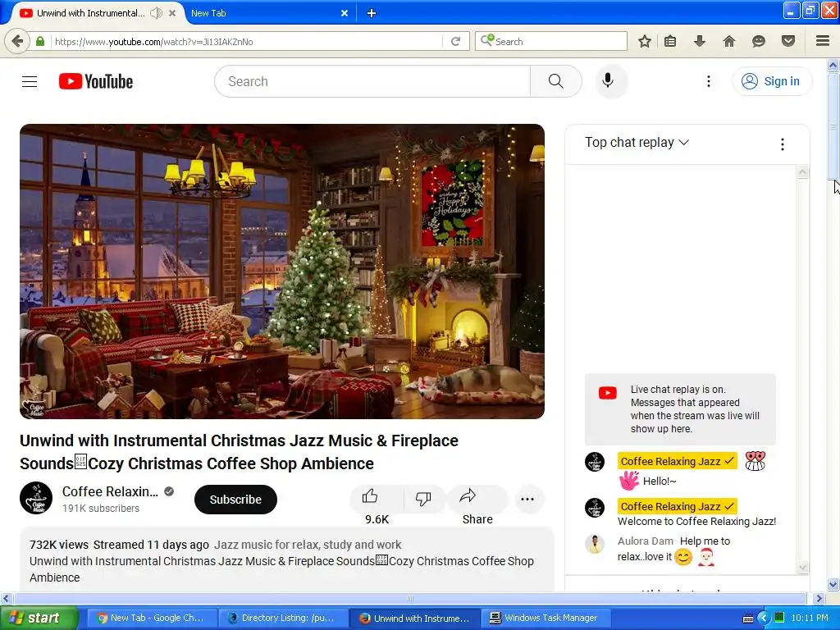
Task: Open the chat replay three-dot options
Action: click(782, 144)
